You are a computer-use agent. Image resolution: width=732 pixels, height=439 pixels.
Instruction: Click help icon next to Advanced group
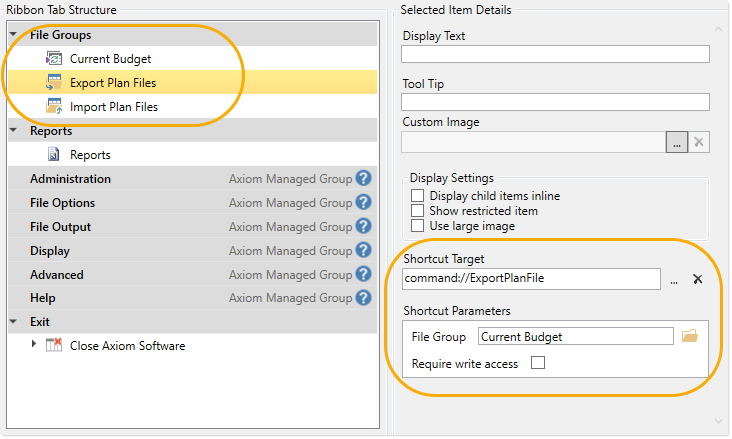point(364,275)
